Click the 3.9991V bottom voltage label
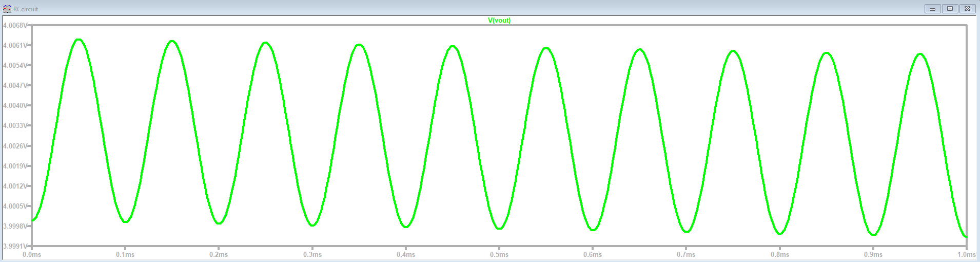 (x=14, y=246)
